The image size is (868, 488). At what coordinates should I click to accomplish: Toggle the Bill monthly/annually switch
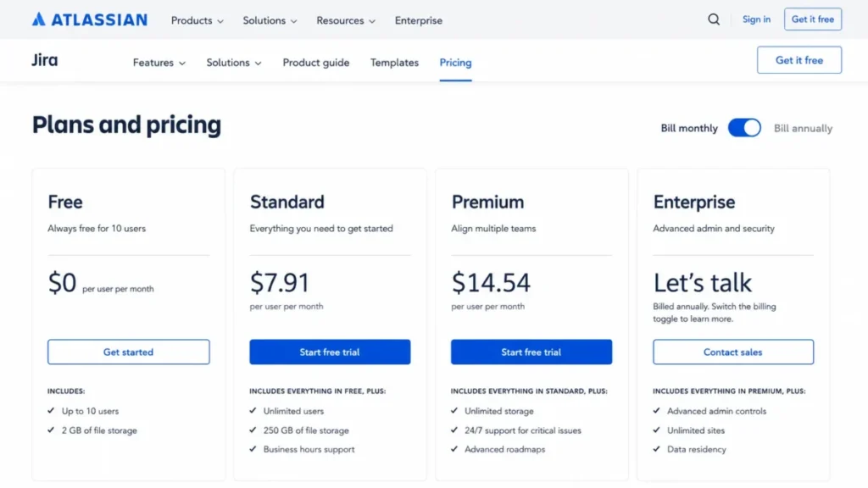[x=744, y=128]
